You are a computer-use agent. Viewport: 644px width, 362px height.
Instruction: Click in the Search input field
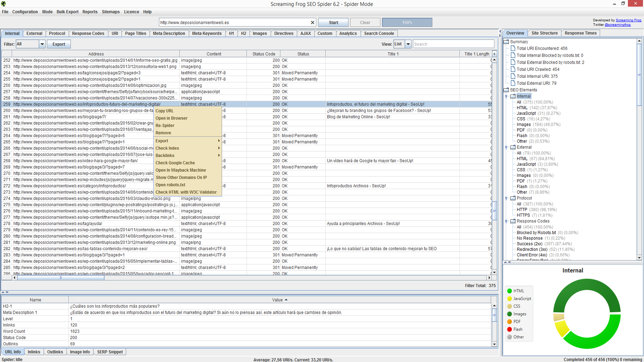point(453,44)
